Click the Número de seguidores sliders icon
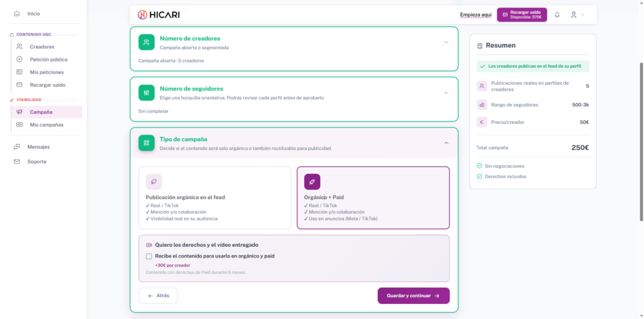This screenshot has width=644, height=319. (x=146, y=92)
